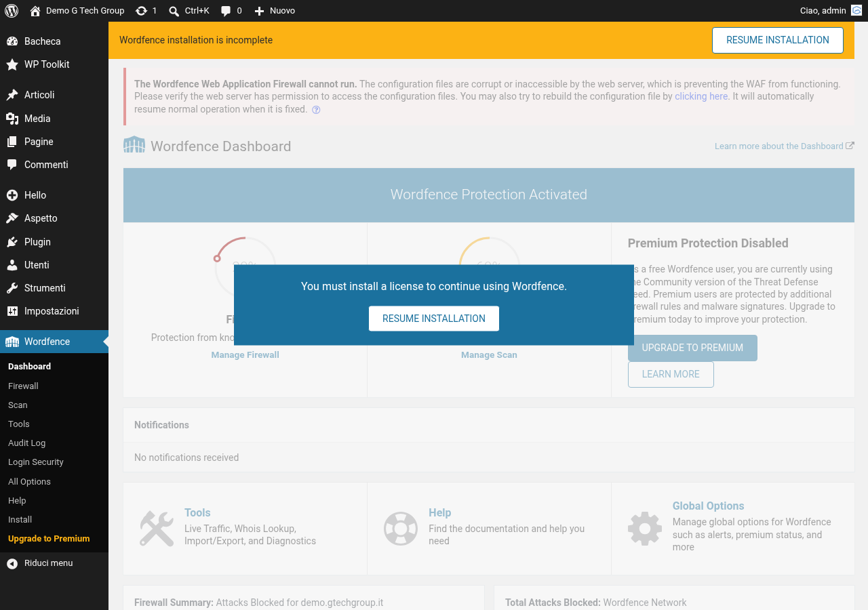Click the Learn More button

(671, 374)
